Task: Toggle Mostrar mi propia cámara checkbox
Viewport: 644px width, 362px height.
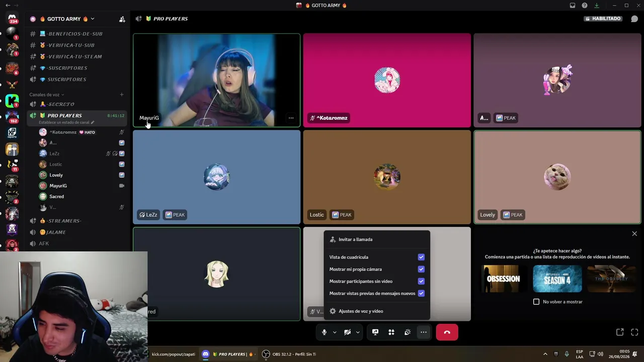Action: (x=421, y=269)
